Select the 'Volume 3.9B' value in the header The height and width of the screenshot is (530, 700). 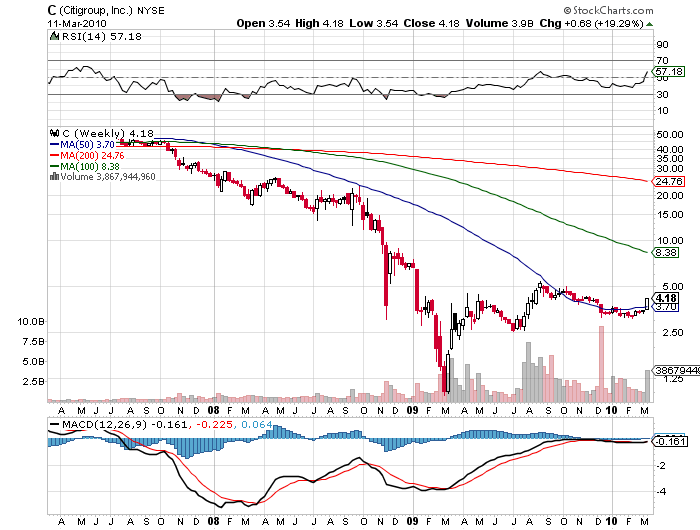tap(500, 23)
